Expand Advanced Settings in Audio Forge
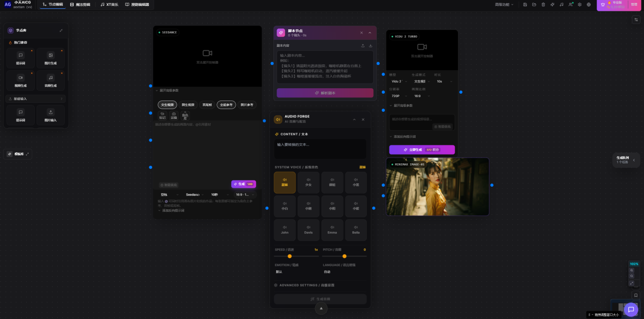Viewport: 644px width, 319px height. point(304,285)
